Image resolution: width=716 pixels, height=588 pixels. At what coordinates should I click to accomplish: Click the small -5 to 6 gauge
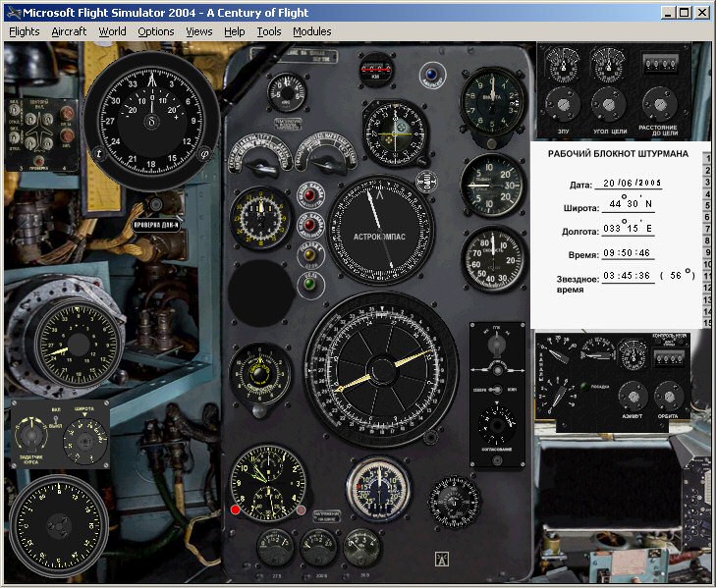click(x=287, y=92)
